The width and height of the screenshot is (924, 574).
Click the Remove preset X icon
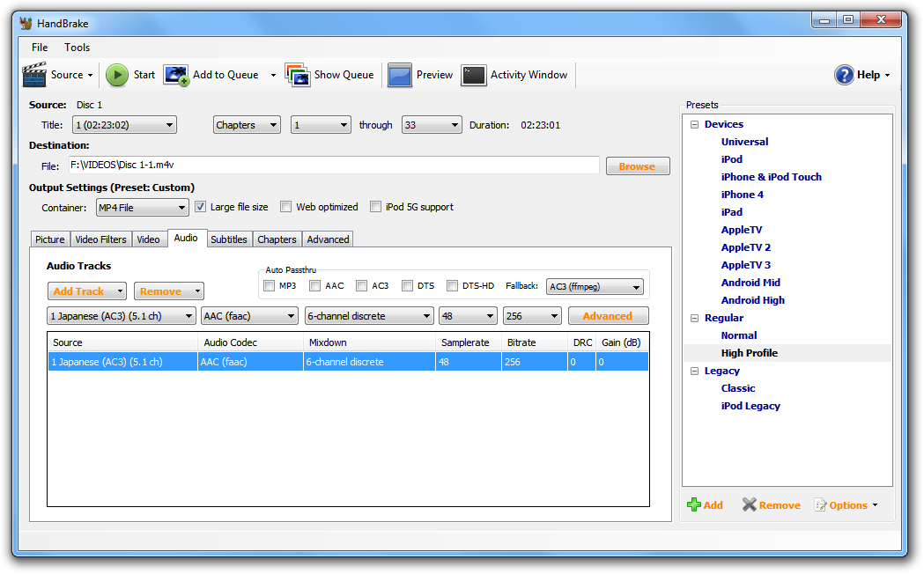coord(749,504)
